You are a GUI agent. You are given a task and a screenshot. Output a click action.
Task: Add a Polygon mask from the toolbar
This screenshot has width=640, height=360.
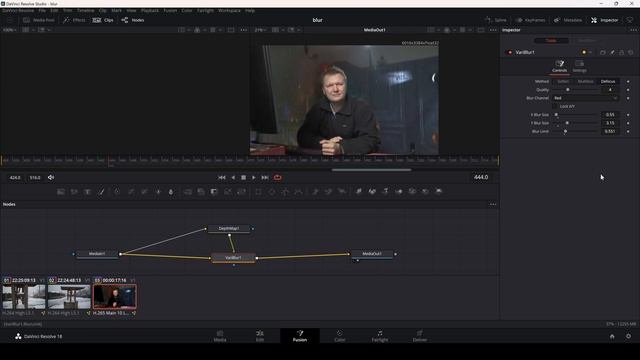click(x=285, y=191)
